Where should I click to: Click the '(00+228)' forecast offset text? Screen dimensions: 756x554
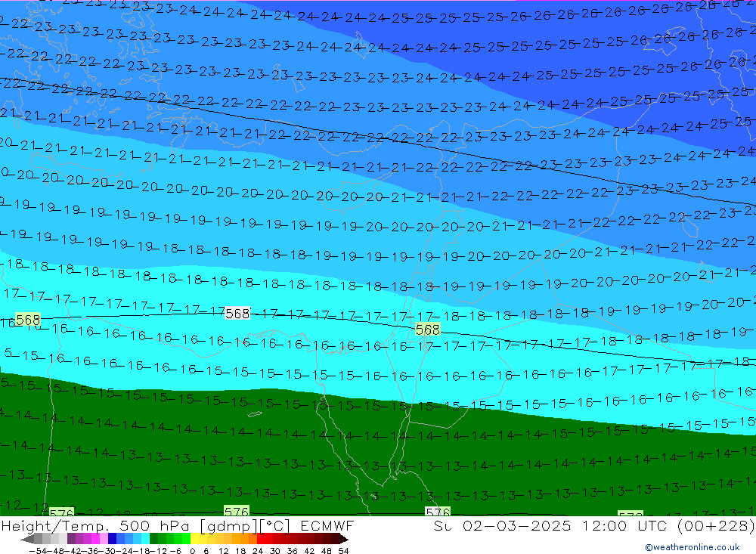point(715,525)
